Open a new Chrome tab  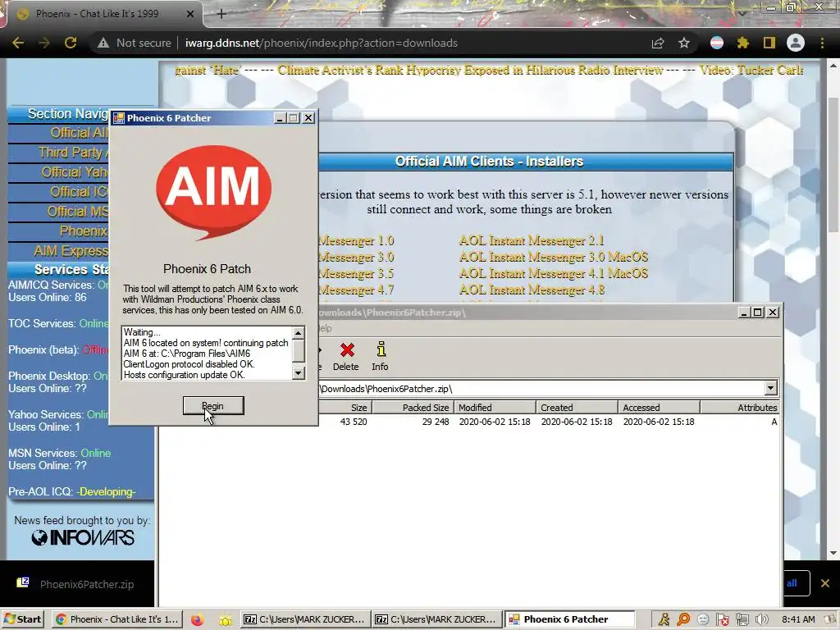[x=221, y=14]
